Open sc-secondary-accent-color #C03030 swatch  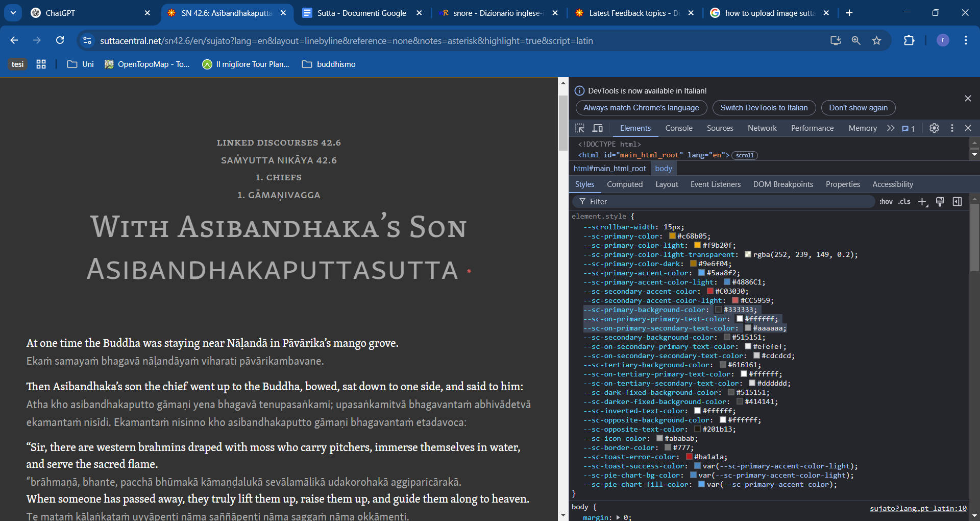710,291
